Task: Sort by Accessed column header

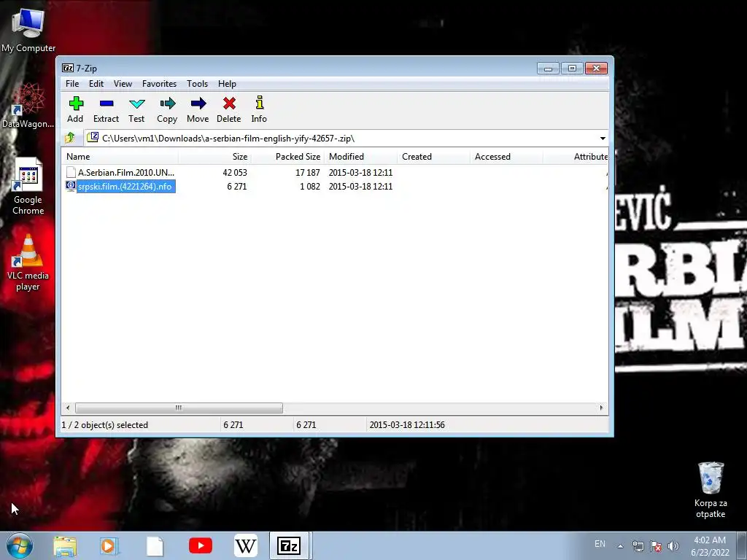Action: (x=506, y=157)
